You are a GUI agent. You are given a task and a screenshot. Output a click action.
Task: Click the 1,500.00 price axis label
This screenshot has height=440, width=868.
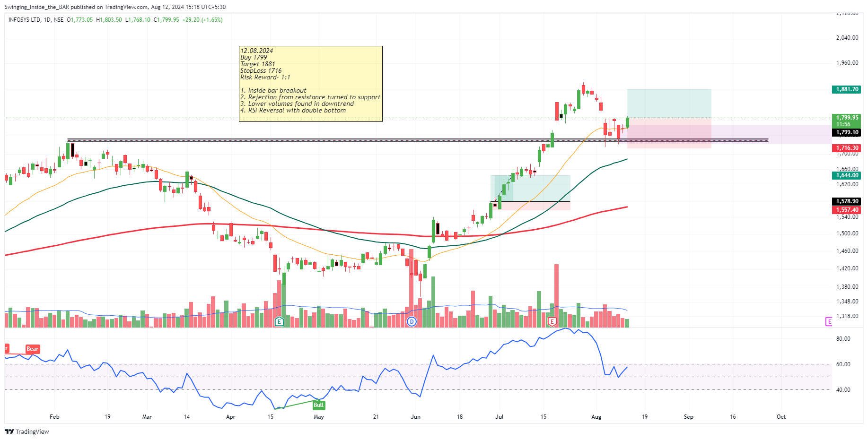847,233
